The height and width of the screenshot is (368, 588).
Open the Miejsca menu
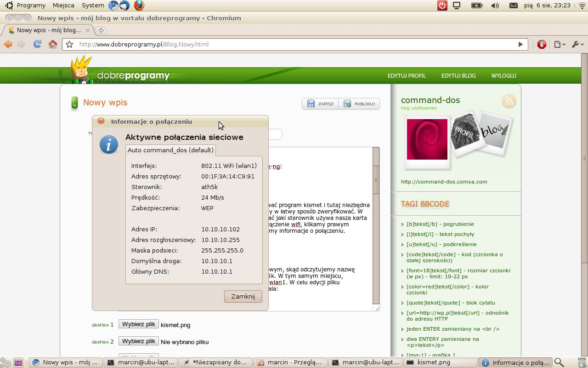tap(63, 6)
